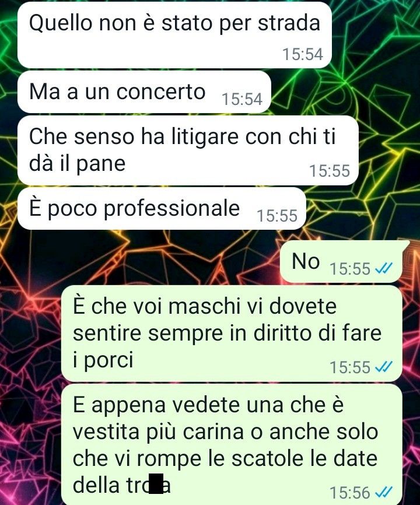Tap the 15:54 timestamp next to 'concerto'
Screen dimensions: 420x505
pos(242,99)
